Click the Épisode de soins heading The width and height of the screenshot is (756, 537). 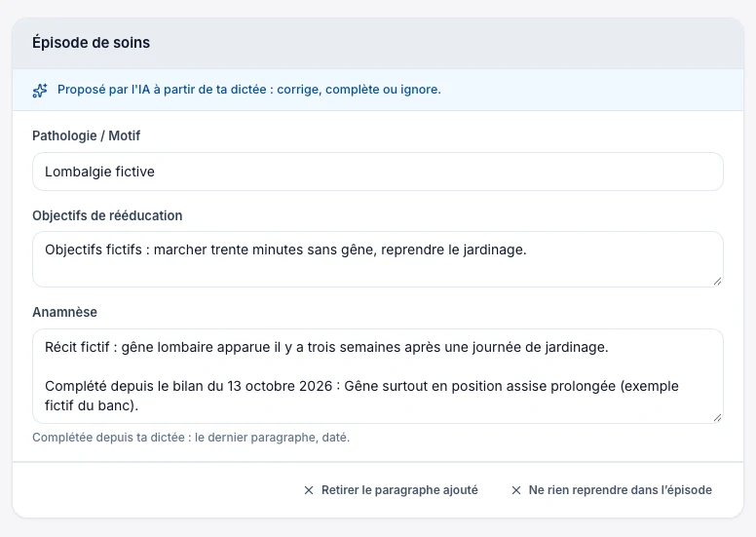(92, 43)
